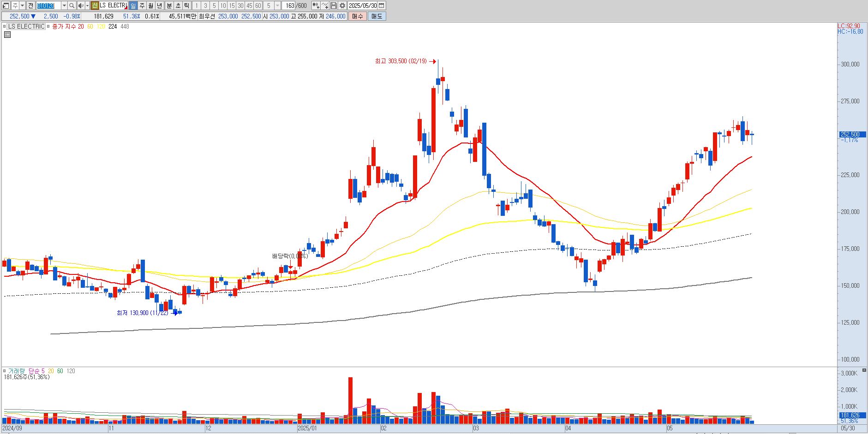Click the LS ELECTRIC stock name field
The height and width of the screenshot is (434, 868).
[x=113, y=6]
